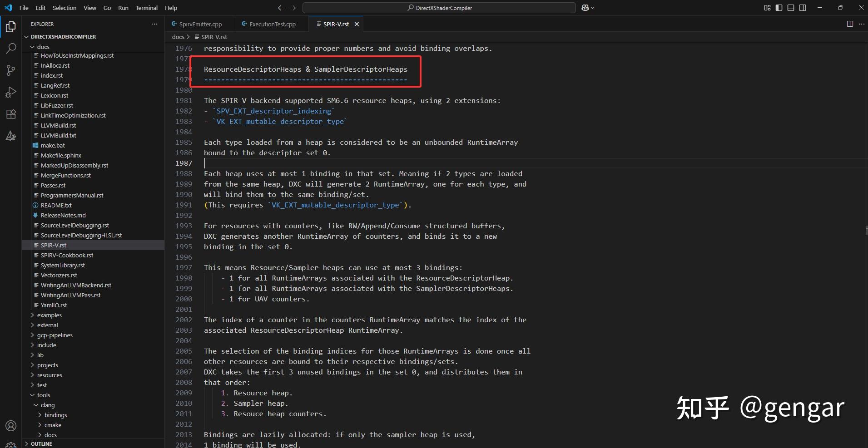868x448 pixels.
Task: Split the editor right
Action: pos(850,24)
